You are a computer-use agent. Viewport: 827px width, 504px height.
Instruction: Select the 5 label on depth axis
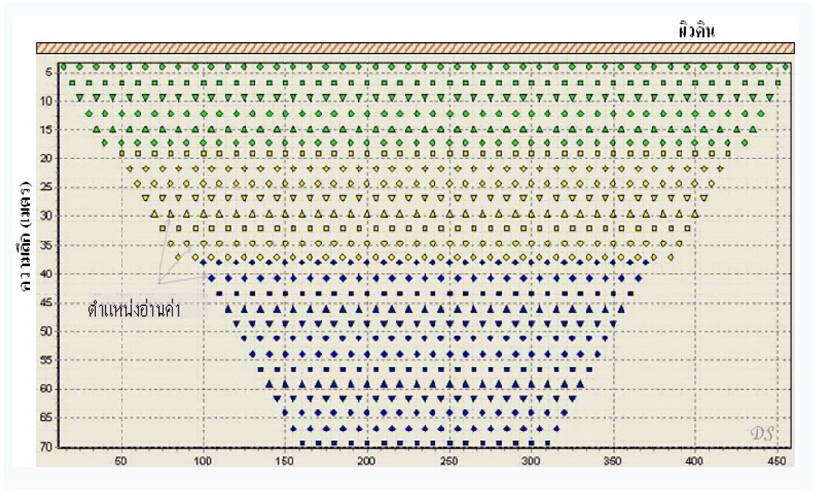click(49, 73)
